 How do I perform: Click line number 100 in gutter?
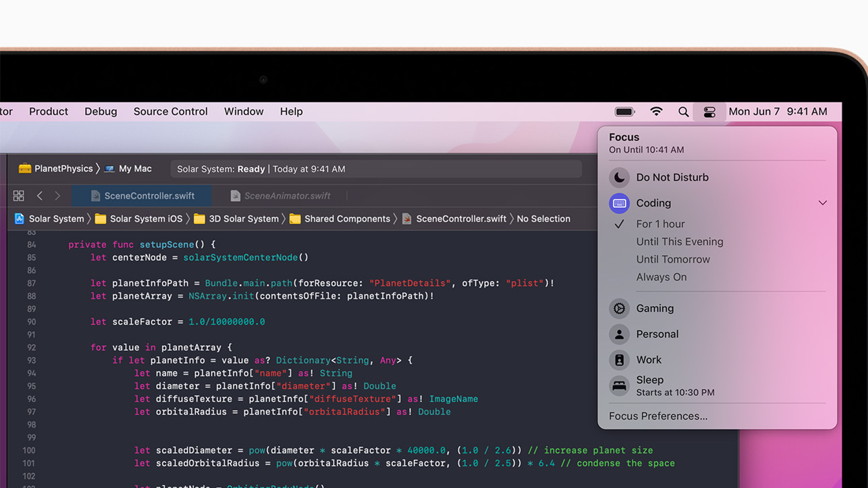(x=29, y=451)
